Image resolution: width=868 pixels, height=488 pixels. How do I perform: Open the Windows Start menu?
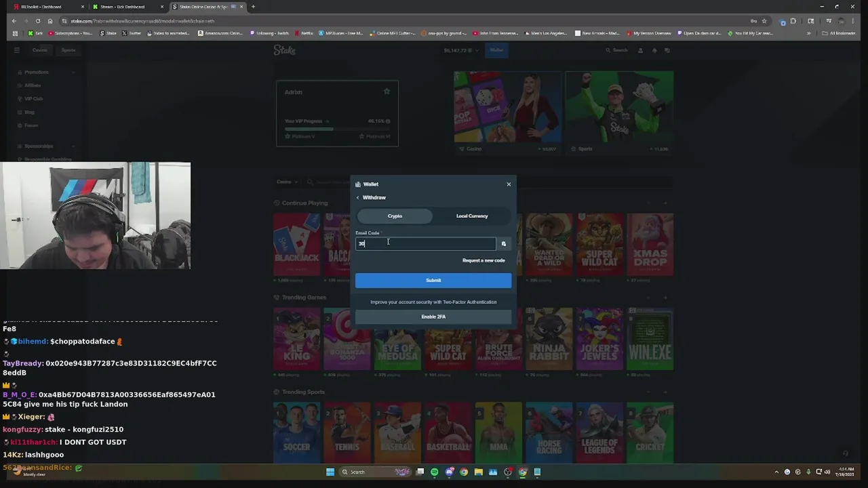pyautogui.click(x=330, y=472)
